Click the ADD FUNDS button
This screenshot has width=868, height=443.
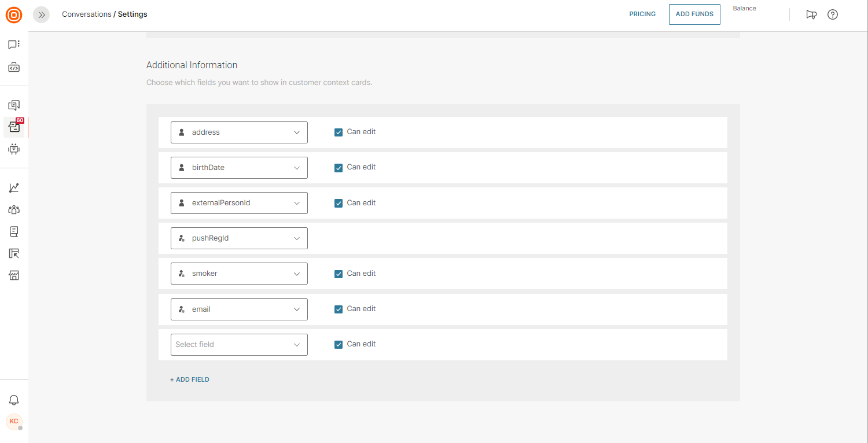[694, 14]
